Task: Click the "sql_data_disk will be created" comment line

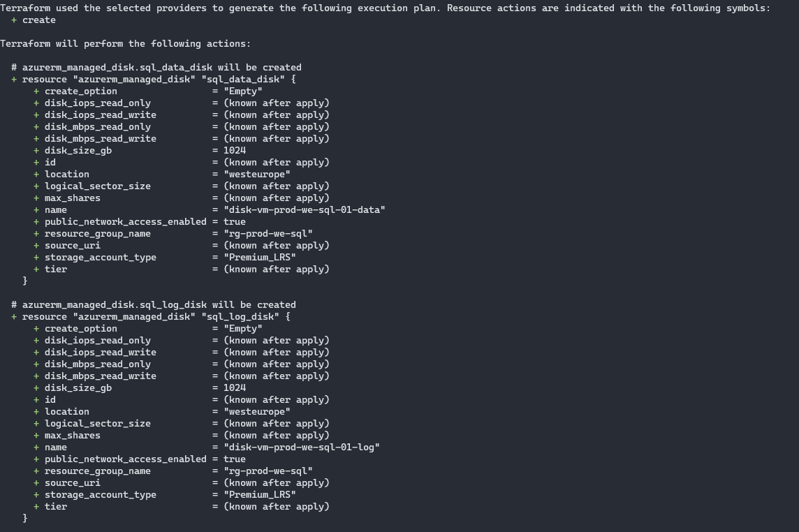Action: (156, 68)
